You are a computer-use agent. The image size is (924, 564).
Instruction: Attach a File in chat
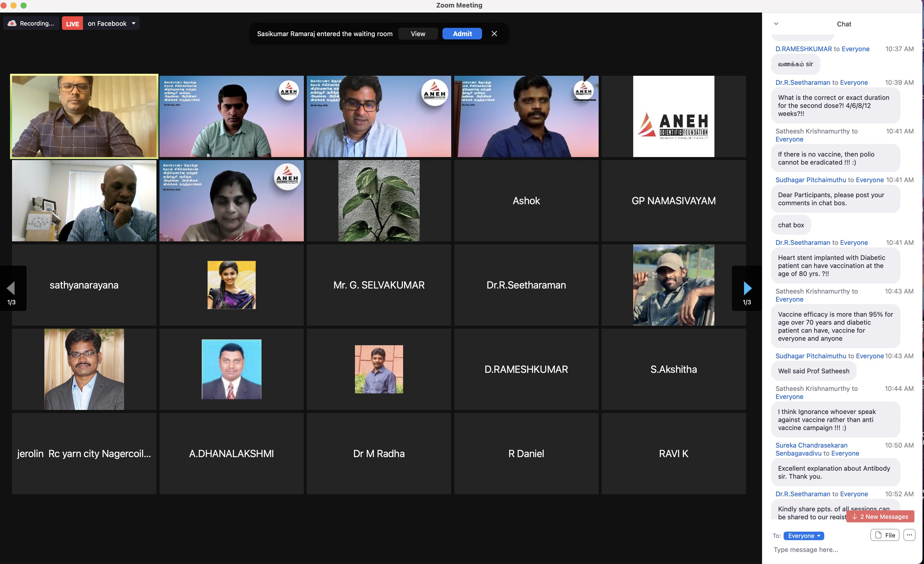click(885, 535)
